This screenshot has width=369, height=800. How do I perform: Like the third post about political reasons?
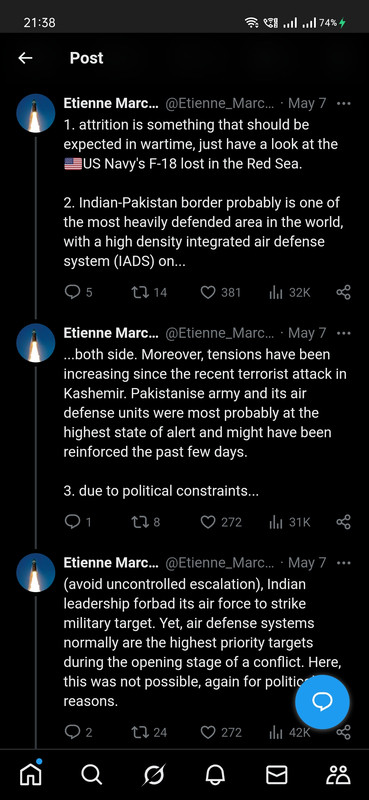220,732
